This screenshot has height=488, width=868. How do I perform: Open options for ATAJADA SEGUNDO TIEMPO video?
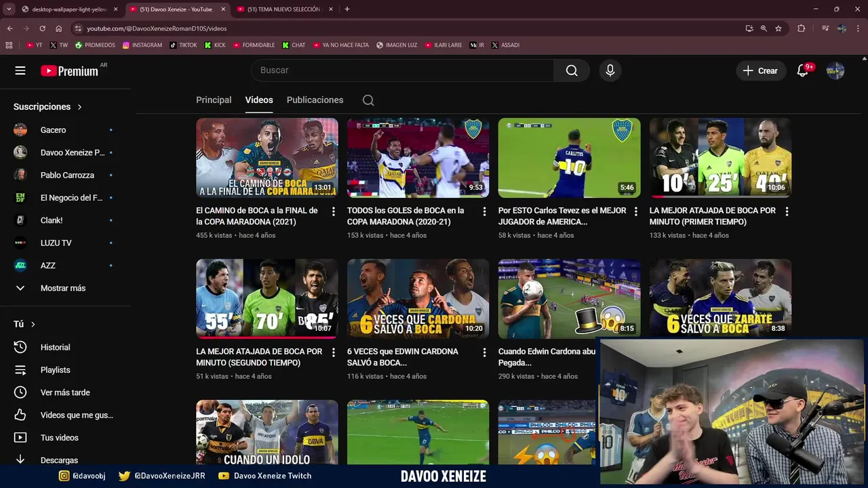[333, 352]
